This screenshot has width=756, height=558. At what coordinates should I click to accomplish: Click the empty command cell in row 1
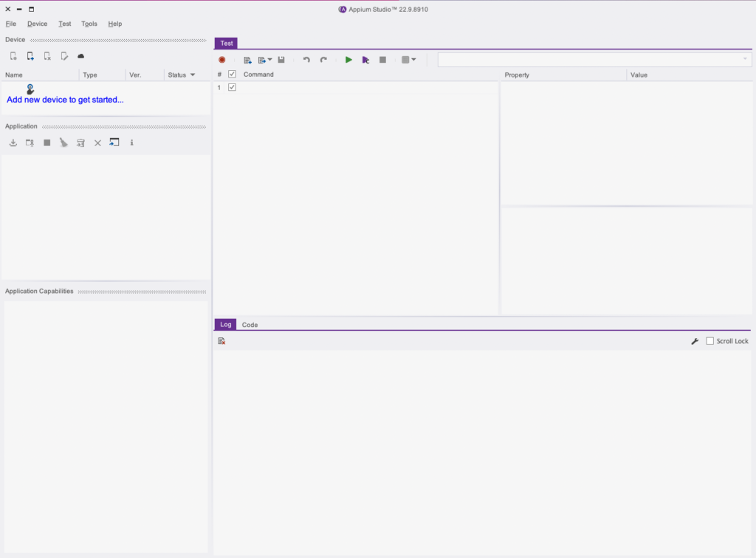click(369, 87)
